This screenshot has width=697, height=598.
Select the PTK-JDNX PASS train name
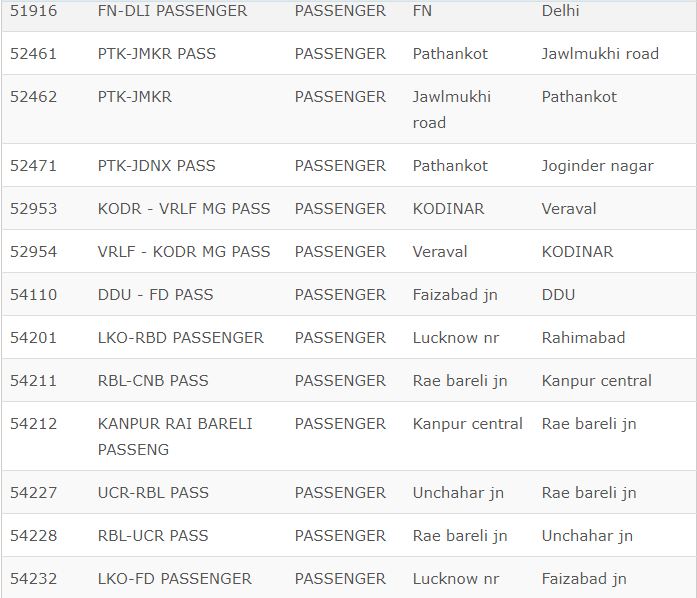156,166
